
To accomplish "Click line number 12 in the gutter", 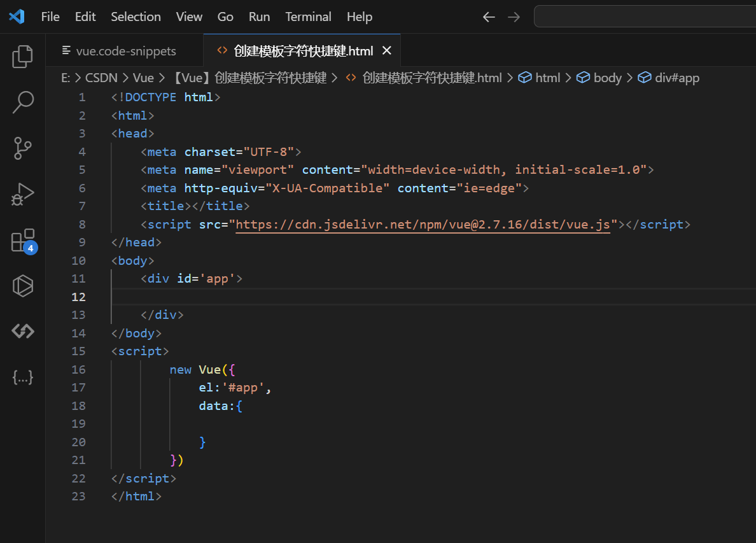I will coord(78,297).
